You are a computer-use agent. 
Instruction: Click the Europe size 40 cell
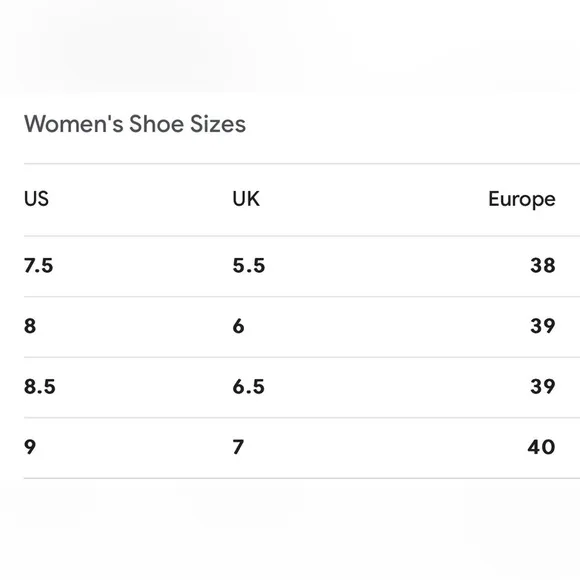coord(542,447)
